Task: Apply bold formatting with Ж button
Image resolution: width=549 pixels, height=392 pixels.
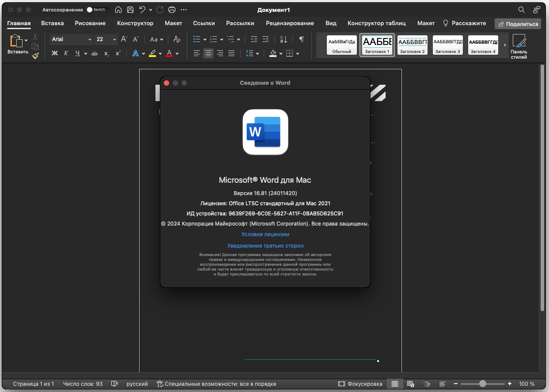Action: 55,53
